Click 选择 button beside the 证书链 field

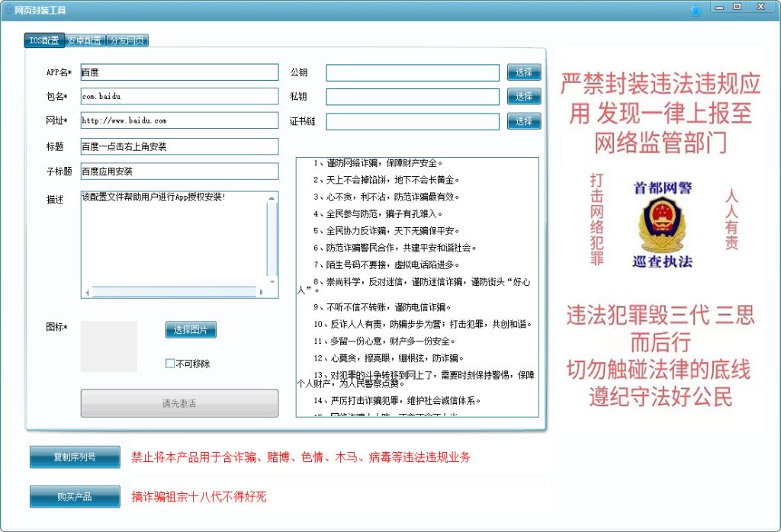click(x=524, y=120)
